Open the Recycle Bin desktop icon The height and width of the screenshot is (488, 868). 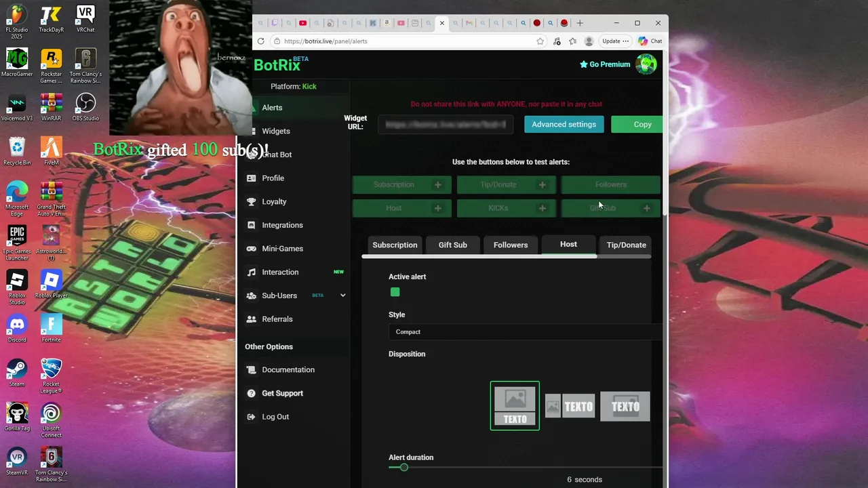point(17,150)
